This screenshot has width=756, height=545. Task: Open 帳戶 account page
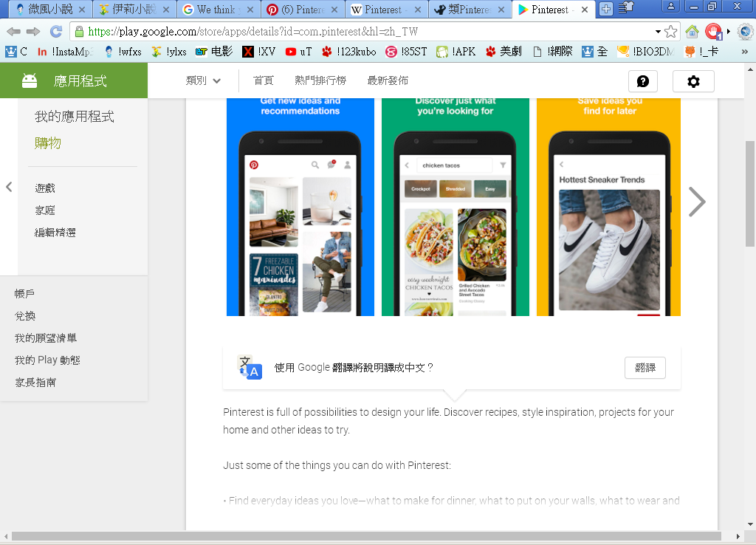(24, 294)
